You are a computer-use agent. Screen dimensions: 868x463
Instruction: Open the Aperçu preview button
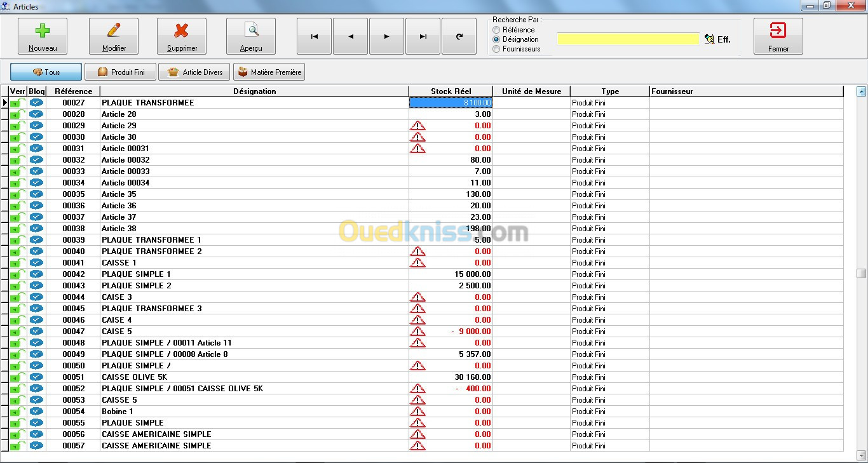point(251,36)
